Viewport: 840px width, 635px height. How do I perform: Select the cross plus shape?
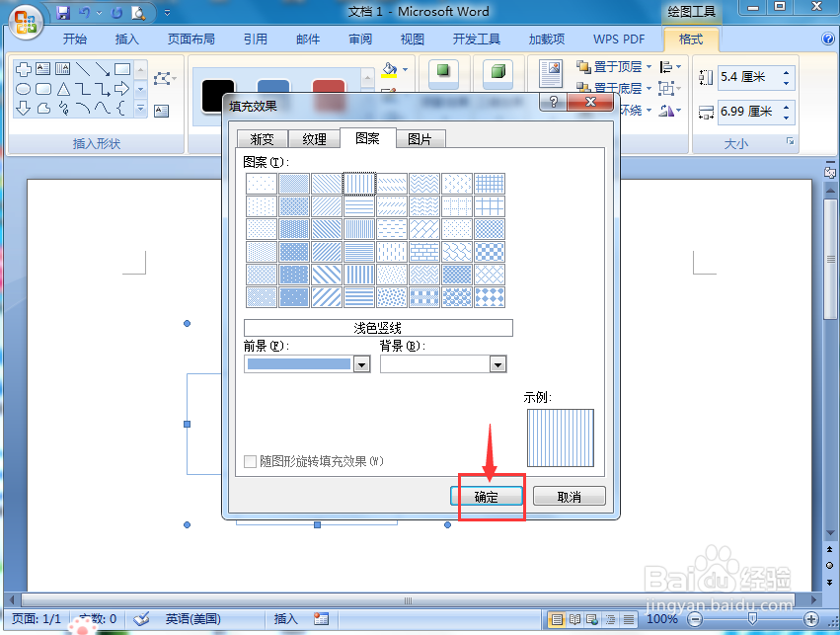pos(23,68)
